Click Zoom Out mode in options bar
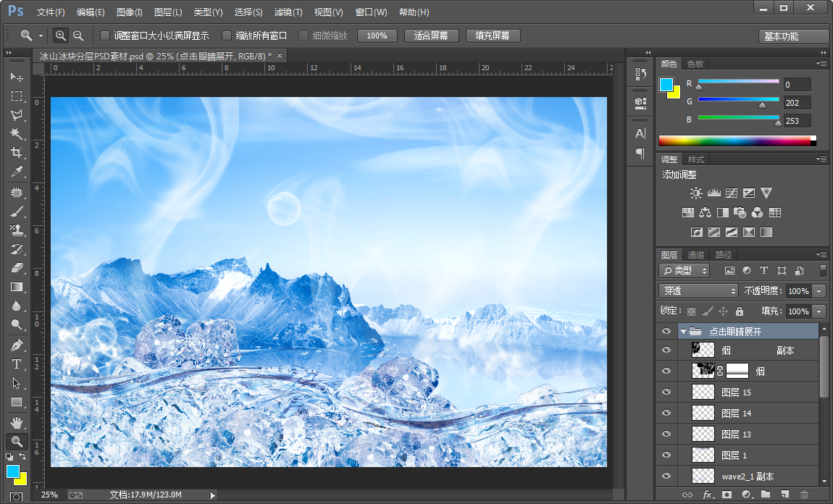Viewport: 833px width, 504px height. [x=78, y=35]
